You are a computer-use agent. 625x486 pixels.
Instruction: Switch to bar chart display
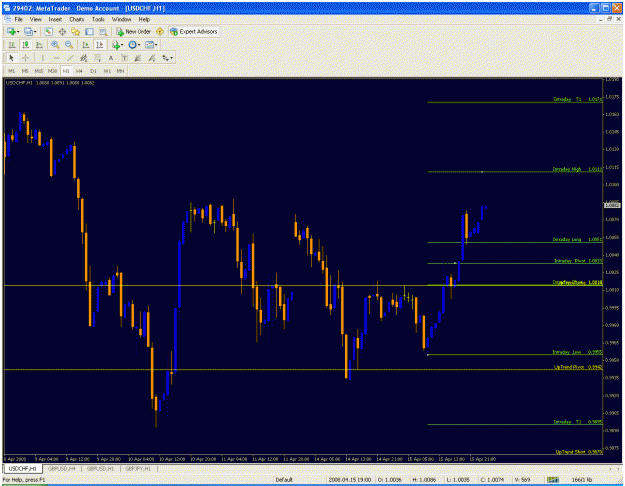click(x=12, y=45)
